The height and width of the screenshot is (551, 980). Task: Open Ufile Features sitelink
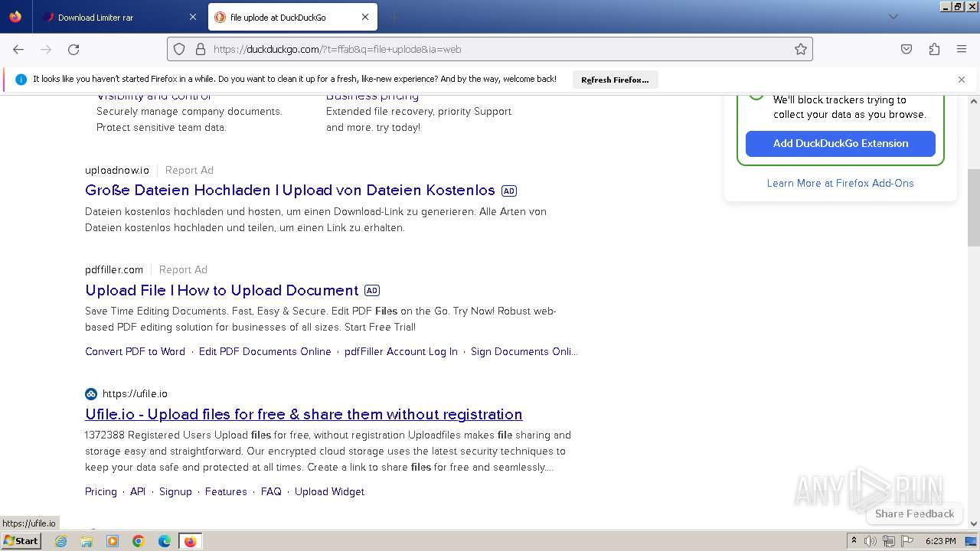(x=226, y=491)
